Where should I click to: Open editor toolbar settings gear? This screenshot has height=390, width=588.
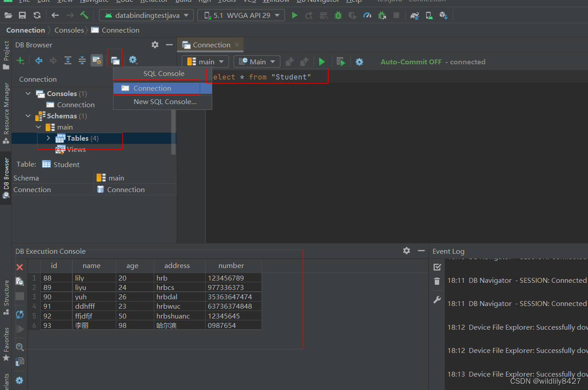pos(359,62)
